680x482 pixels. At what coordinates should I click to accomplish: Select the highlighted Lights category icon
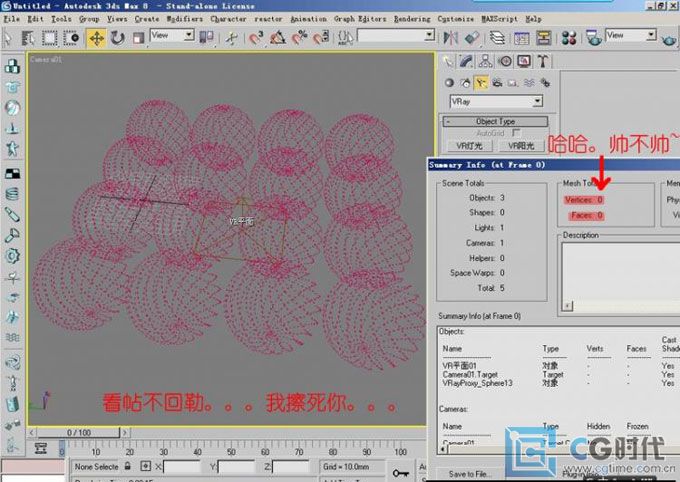tap(481, 82)
